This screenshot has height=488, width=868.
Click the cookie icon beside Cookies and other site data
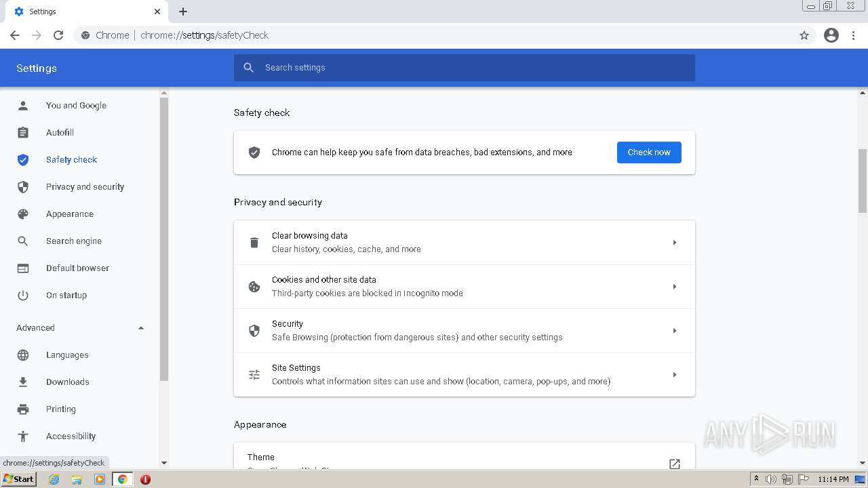(x=254, y=286)
